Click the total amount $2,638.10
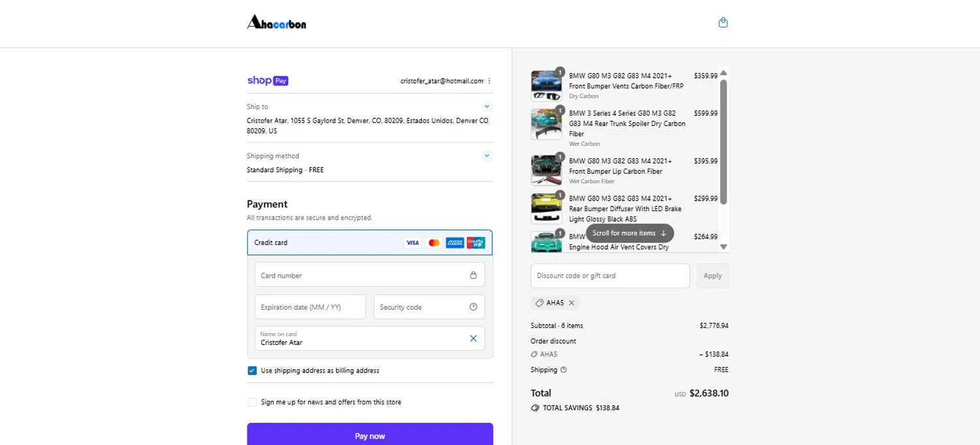 (x=709, y=393)
